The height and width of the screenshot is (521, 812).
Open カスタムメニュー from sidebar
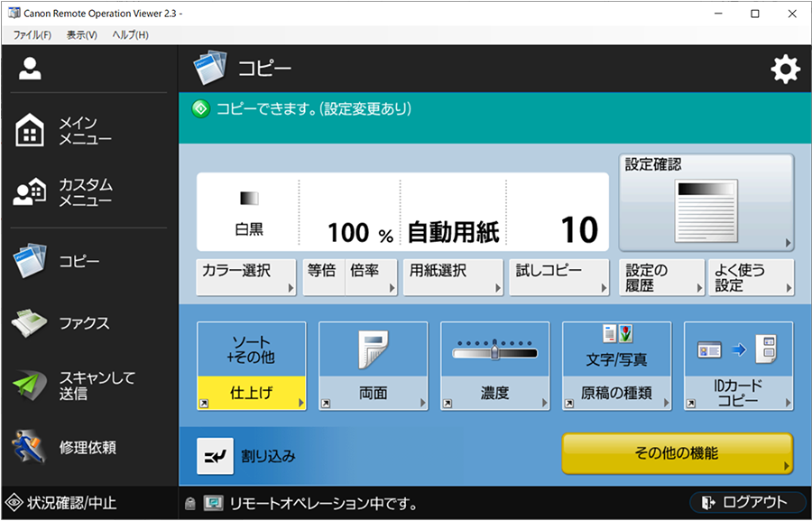(63, 191)
